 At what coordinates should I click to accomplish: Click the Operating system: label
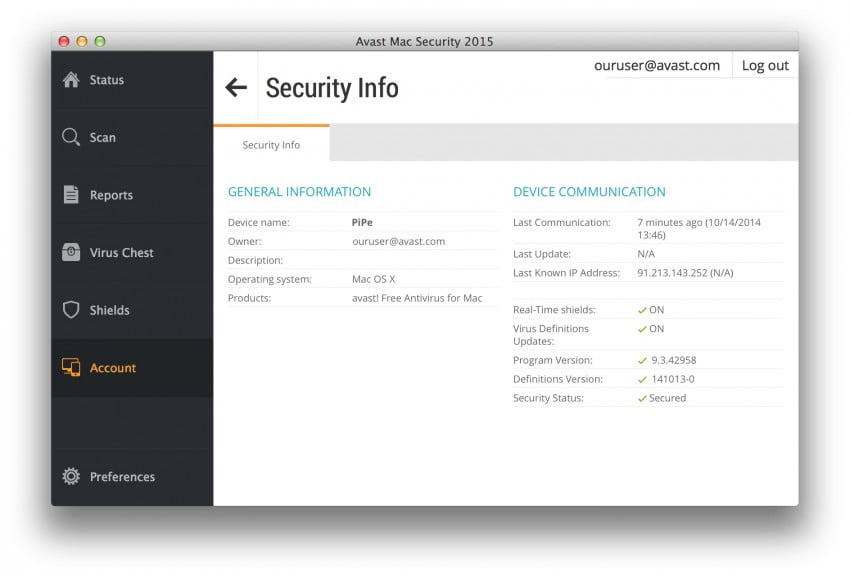pos(269,279)
